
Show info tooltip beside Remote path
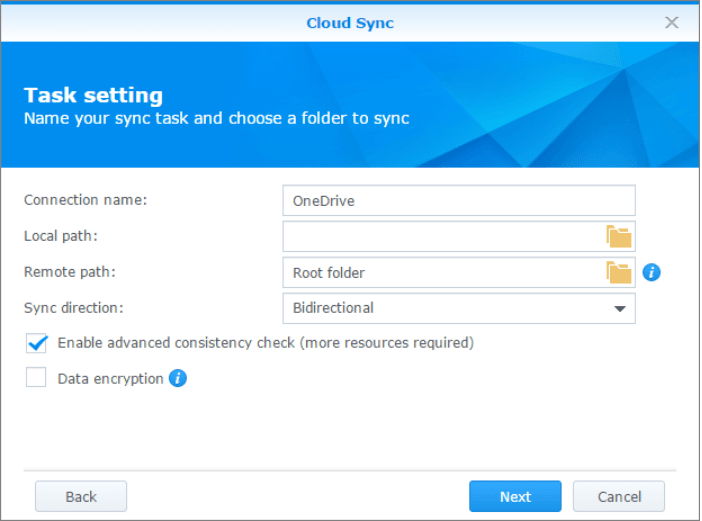[x=651, y=272]
